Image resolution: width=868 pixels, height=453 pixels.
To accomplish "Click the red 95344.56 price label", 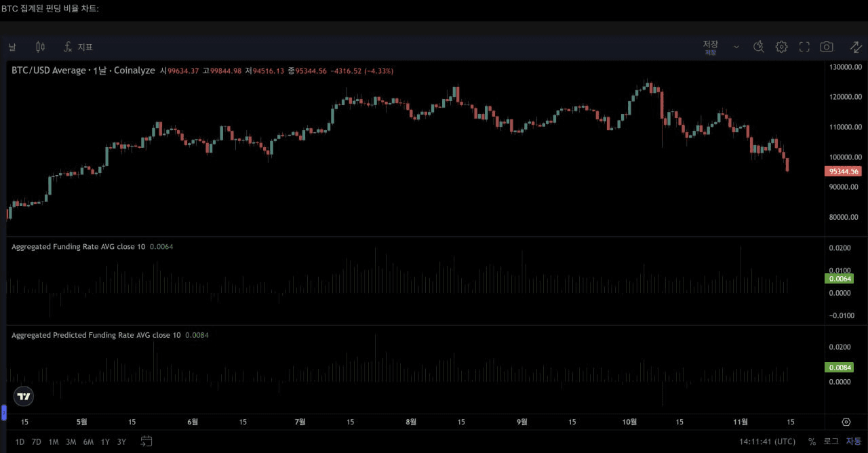I will tap(843, 171).
